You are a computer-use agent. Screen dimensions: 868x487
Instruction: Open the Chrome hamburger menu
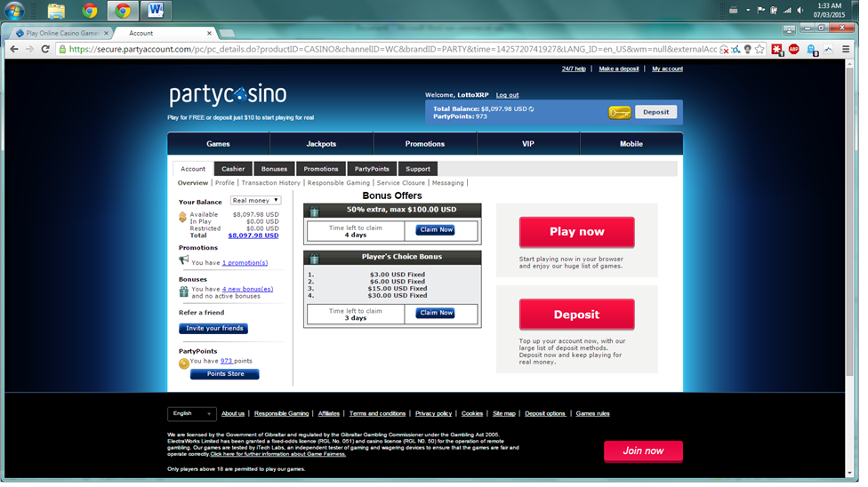click(846, 49)
